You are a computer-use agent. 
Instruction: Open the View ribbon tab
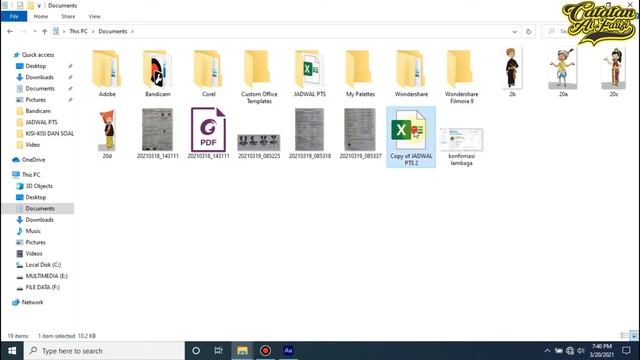point(94,16)
